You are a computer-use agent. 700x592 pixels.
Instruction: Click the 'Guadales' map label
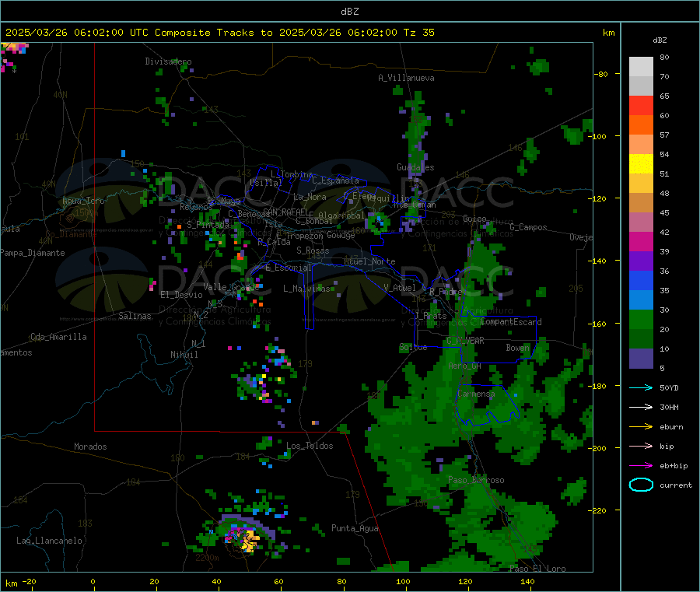[x=415, y=167]
